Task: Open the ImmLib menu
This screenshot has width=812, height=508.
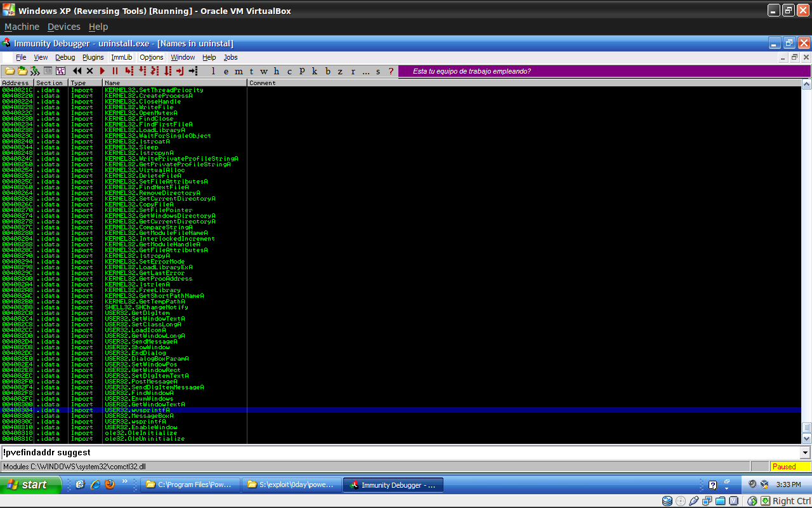Action: (x=122, y=57)
